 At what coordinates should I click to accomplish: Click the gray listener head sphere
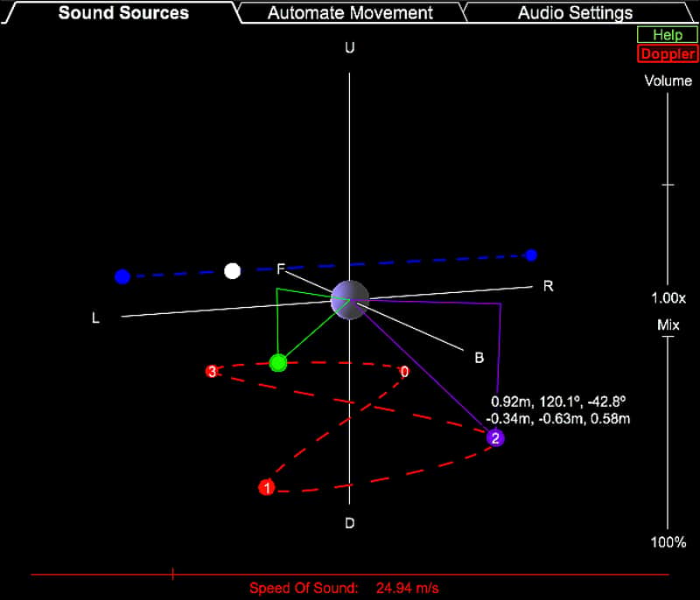[350, 300]
